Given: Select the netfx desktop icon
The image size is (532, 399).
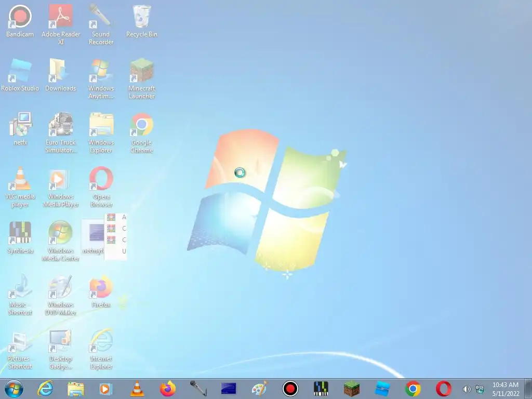Looking at the screenshot, I should (20, 129).
